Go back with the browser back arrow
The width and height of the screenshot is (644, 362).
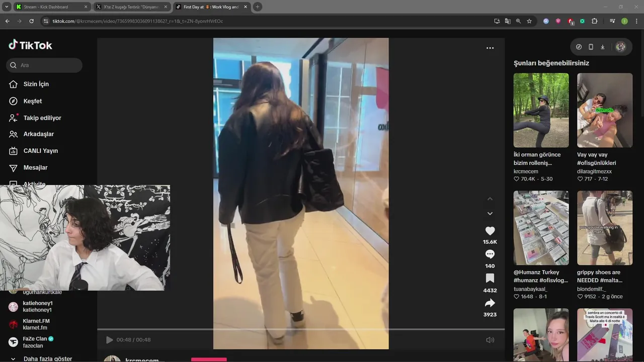pyautogui.click(x=7, y=21)
